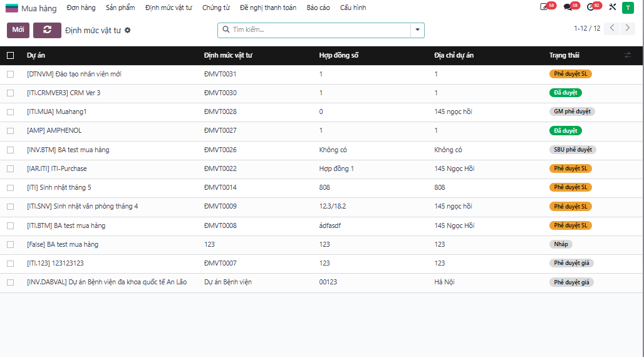Check the Muahang1 row checkbox
This screenshot has height=357, width=644.
(x=10, y=112)
